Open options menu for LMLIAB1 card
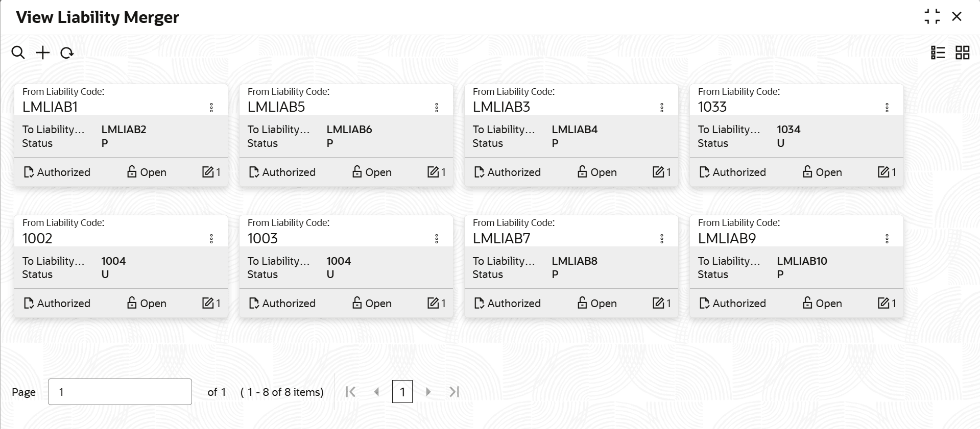980x429 pixels. point(211,108)
